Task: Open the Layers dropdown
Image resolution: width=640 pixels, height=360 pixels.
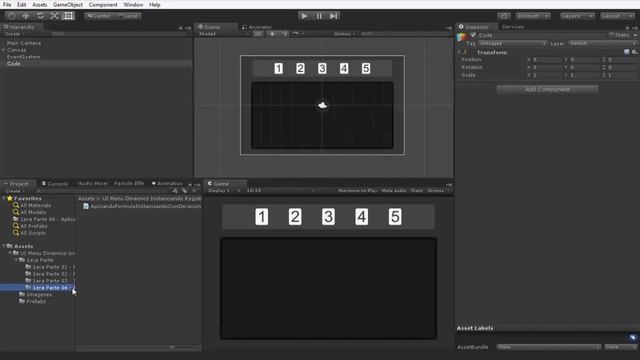Action: click(577, 16)
